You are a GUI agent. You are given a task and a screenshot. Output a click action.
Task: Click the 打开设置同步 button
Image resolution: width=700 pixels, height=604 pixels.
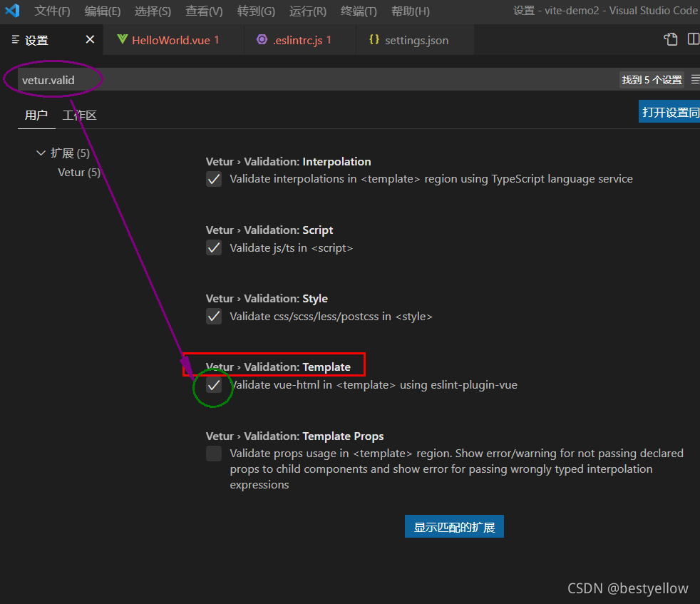pyautogui.click(x=669, y=112)
